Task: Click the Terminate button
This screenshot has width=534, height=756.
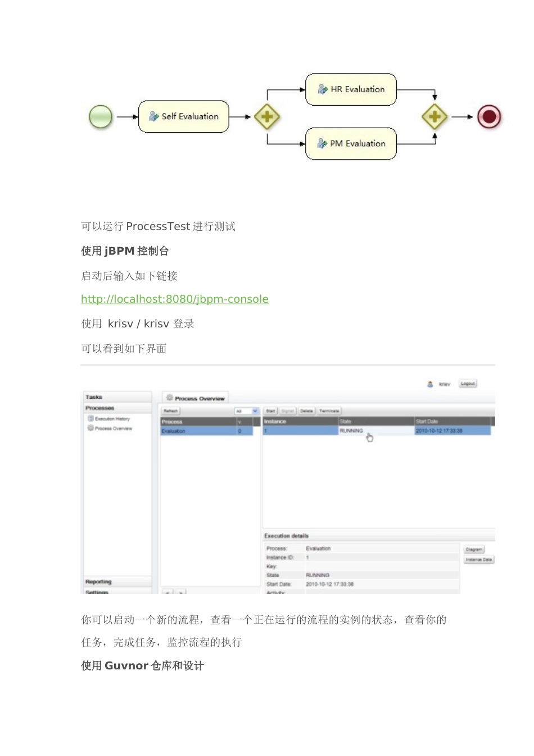Action: pos(329,411)
